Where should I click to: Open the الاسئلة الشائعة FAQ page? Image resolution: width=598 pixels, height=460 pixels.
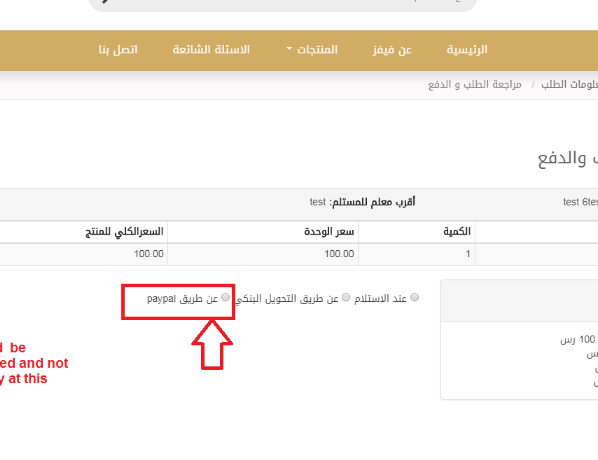coord(211,50)
